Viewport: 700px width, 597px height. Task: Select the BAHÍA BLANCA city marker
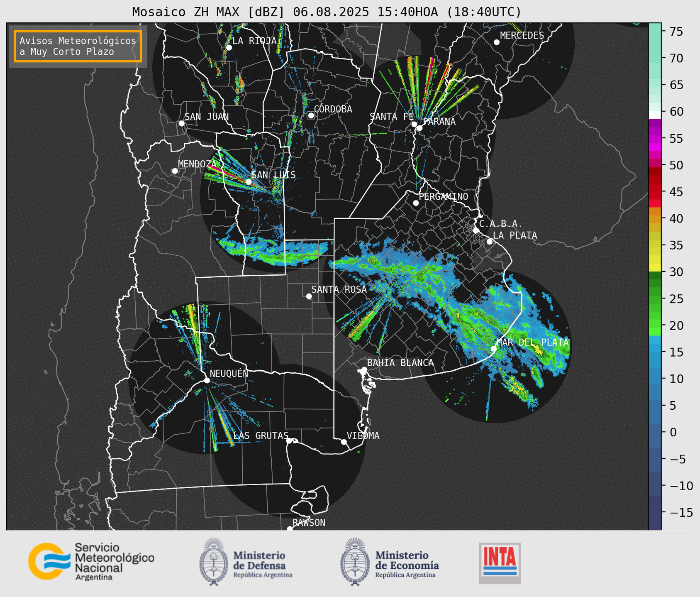pos(364,369)
